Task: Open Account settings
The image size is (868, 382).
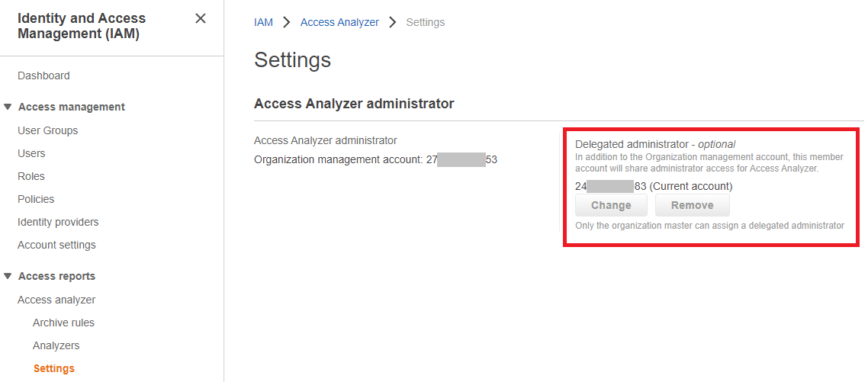Action: tap(56, 245)
